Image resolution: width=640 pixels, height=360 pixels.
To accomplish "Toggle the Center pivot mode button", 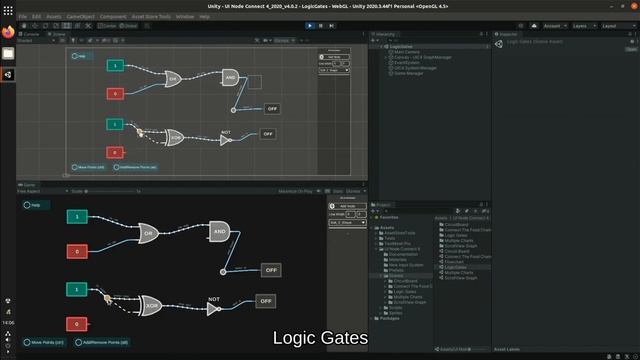I will pos(107,26).
